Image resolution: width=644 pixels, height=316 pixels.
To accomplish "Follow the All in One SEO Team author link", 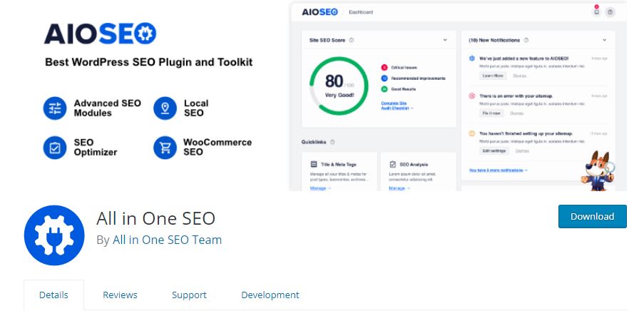I will (x=167, y=240).
